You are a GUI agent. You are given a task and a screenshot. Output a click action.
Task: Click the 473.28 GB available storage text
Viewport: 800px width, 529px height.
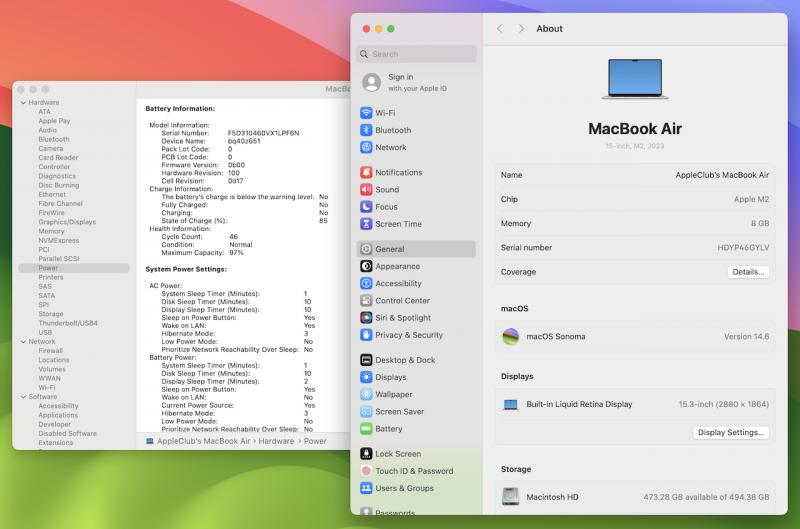[706, 497]
